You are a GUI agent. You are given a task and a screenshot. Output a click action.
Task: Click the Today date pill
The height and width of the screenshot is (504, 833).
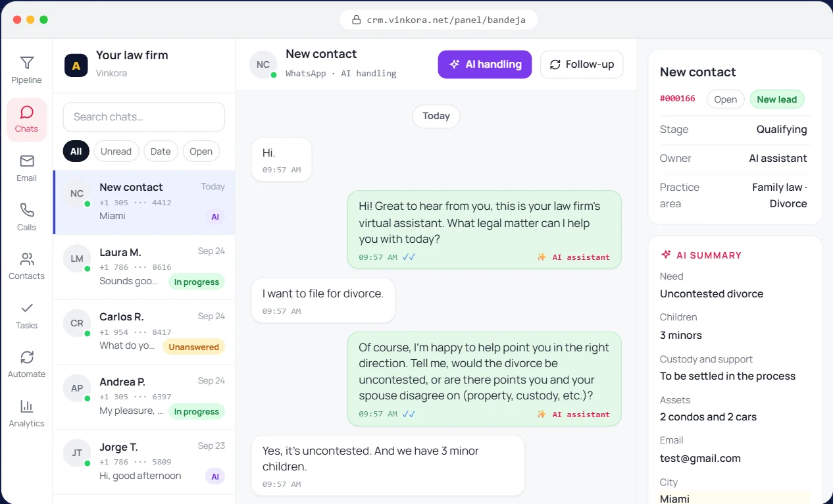click(x=436, y=116)
